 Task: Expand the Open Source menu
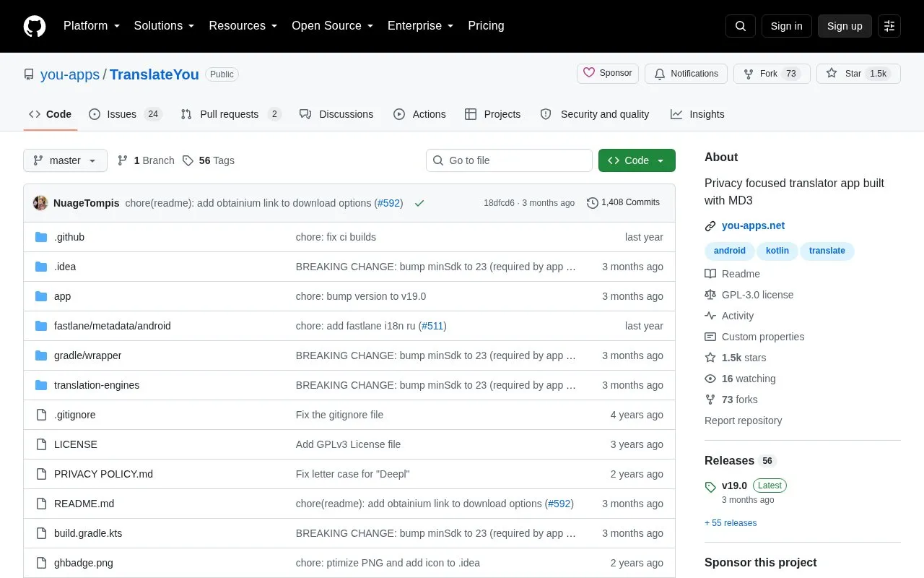[x=333, y=26]
